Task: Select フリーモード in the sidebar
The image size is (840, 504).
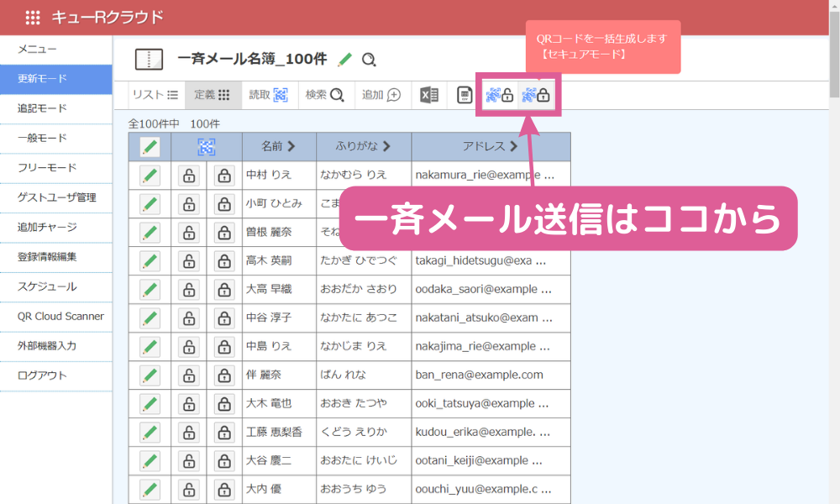Action: tap(55, 168)
